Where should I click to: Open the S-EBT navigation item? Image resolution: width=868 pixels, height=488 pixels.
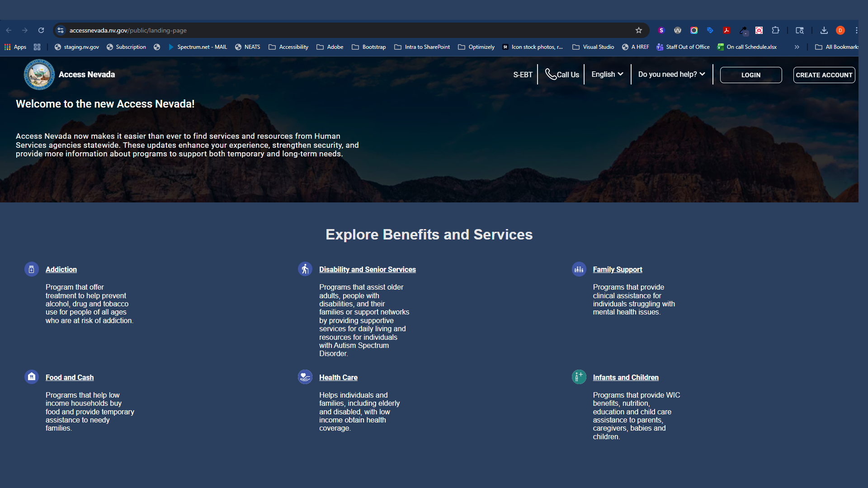(523, 75)
